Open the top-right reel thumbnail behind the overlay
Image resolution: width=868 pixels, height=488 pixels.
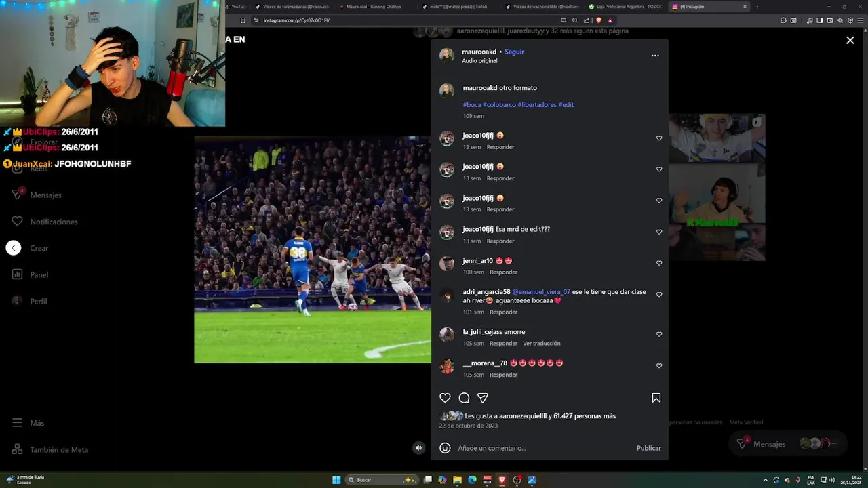tap(717, 138)
